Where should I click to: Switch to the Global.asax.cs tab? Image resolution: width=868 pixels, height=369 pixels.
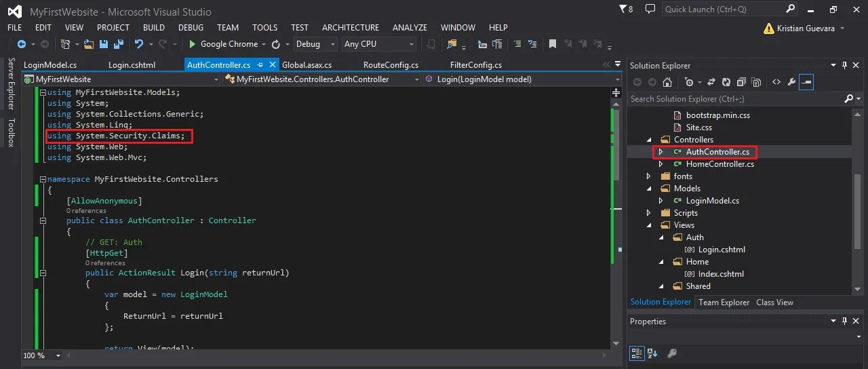(307, 65)
